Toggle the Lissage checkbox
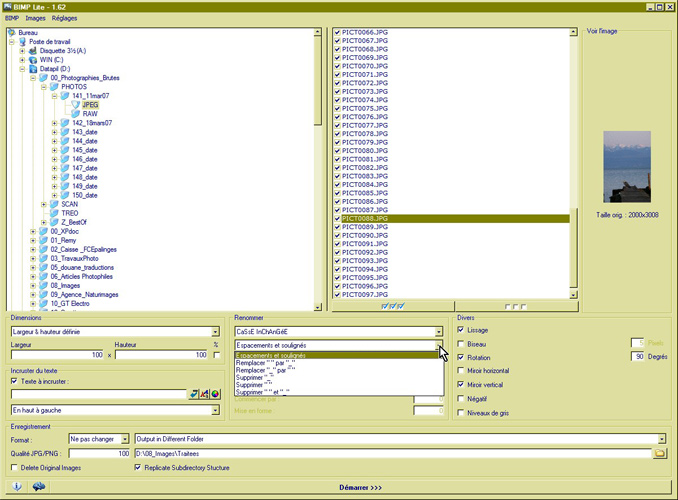Viewport: 678px width, 500px height. 461,329
